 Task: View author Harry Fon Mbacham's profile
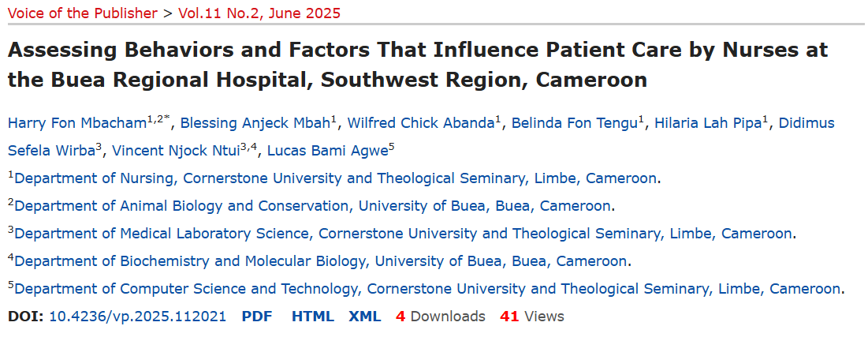tap(77, 123)
